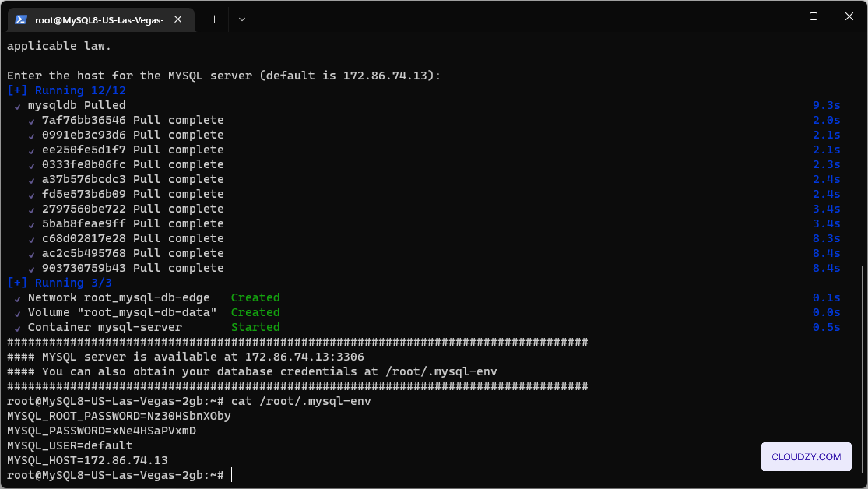Click the checkmark beside Volume root_mysql-db-data

18,314
